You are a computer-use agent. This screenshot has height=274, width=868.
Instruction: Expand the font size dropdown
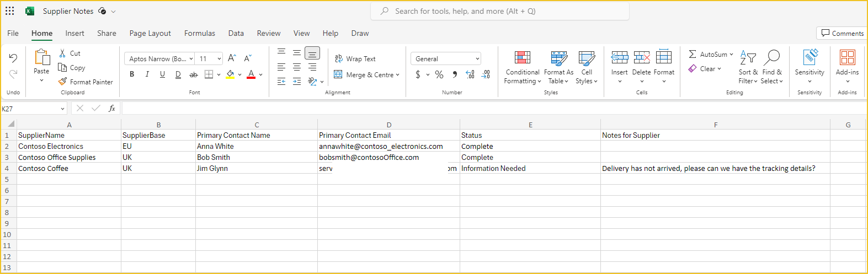pyautogui.click(x=219, y=59)
